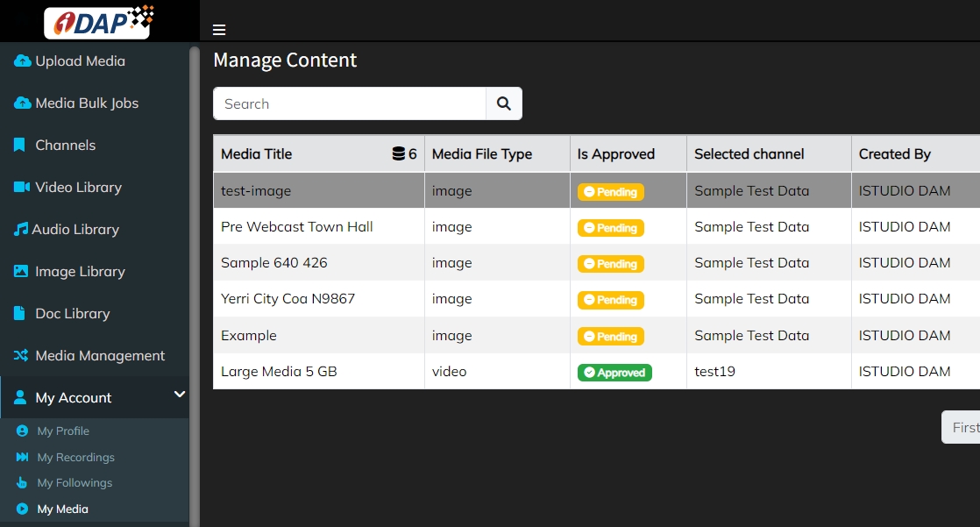Click the Audio Library music note icon
The image size is (980, 527).
point(21,229)
